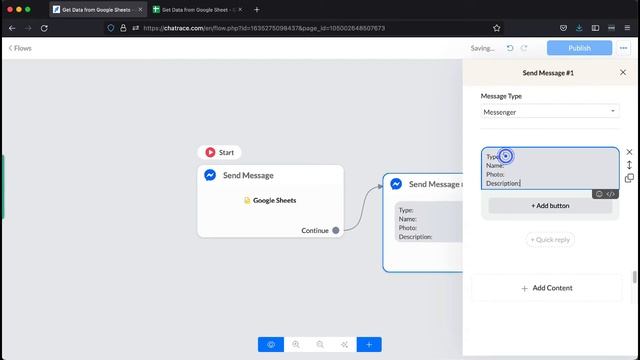Screen dimensions: 640x360
Task: Select the Send Message #1 node on canvas
Action: 423,222
